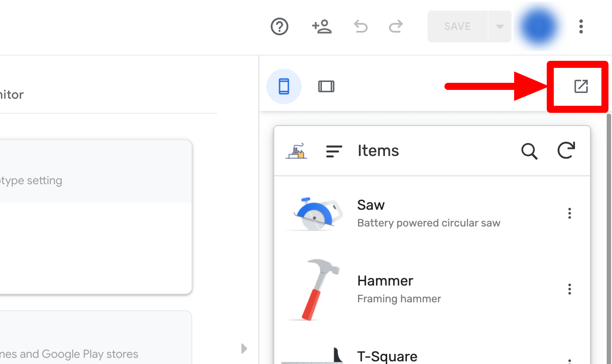Image resolution: width=612 pixels, height=364 pixels.
Task: Select the Saw item thumbnail
Action: [314, 214]
